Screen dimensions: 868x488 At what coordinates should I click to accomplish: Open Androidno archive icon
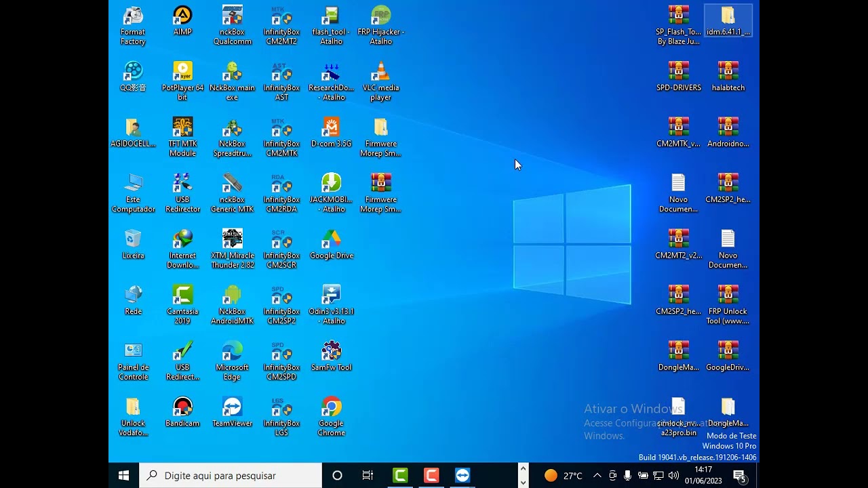click(728, 133)
